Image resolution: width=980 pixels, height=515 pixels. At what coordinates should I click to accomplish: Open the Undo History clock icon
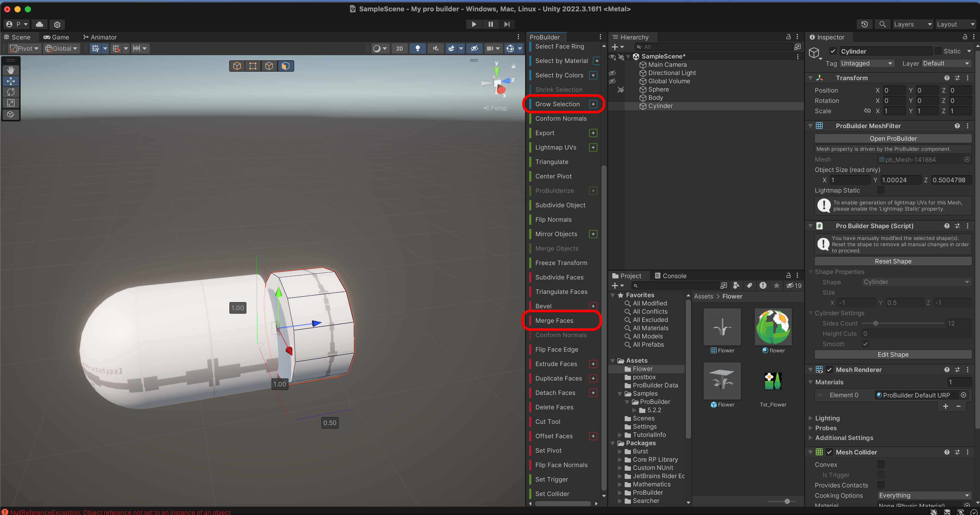[x=864, y=24]
